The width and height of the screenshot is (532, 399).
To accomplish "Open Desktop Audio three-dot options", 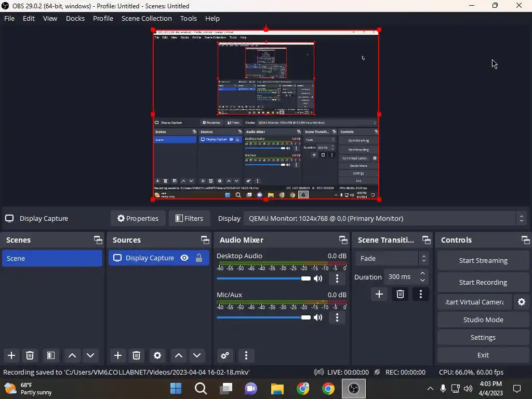I will pyautogui.click(x=337, y=278).
